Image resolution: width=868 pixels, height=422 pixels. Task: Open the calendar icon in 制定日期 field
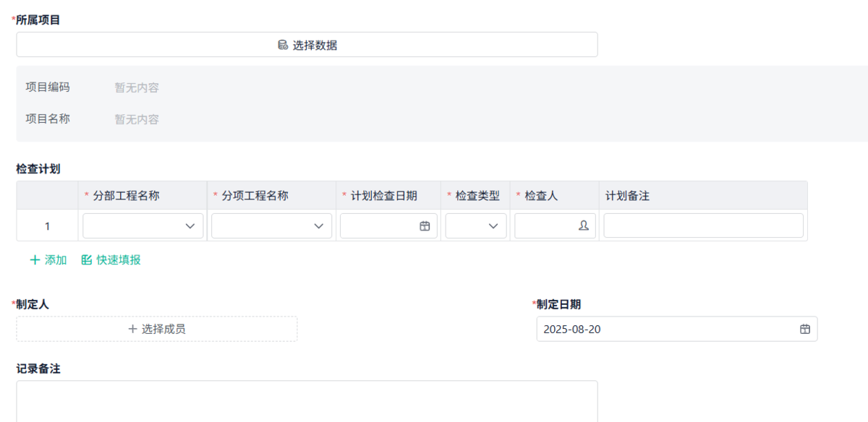[804, 329]
